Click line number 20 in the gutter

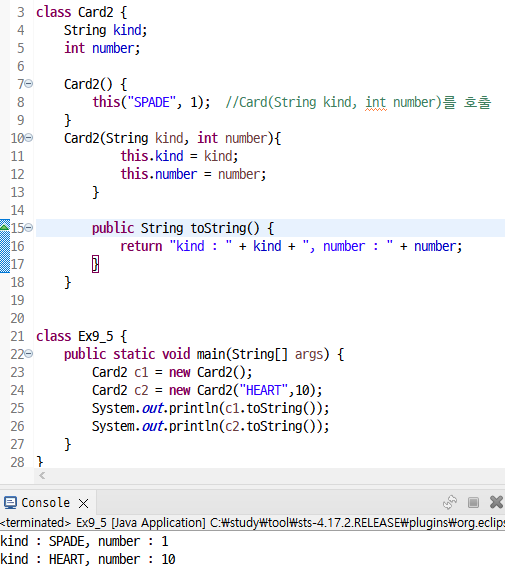pyautogui.click(x=17, y=318)
